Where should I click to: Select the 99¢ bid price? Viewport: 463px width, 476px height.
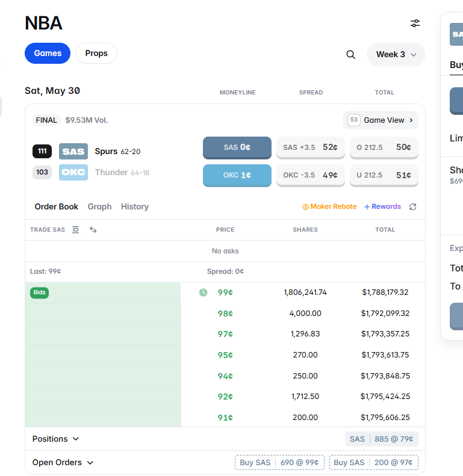point(225,292)
